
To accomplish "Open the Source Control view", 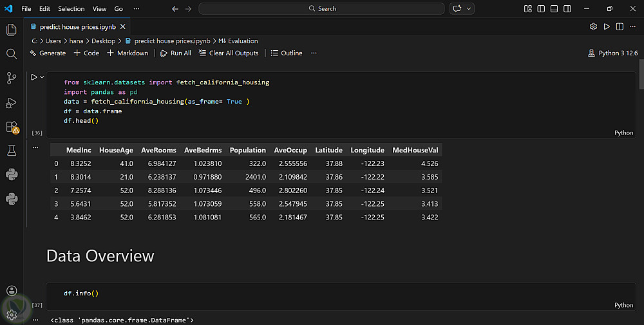I will 11,78.
